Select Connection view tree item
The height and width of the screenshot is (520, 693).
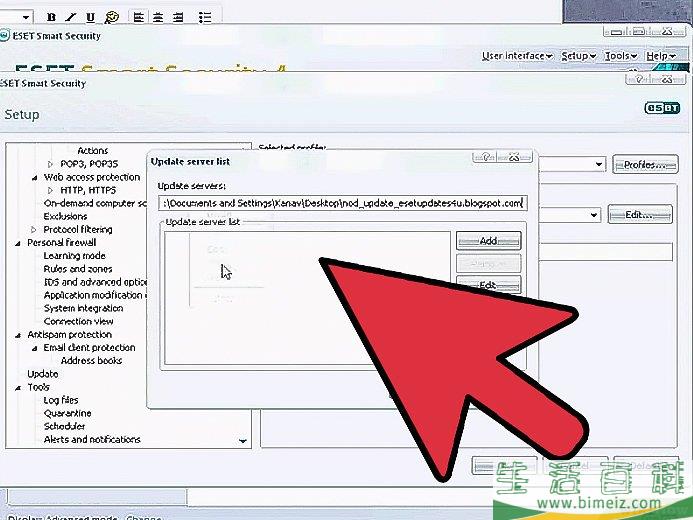[78, 321]
